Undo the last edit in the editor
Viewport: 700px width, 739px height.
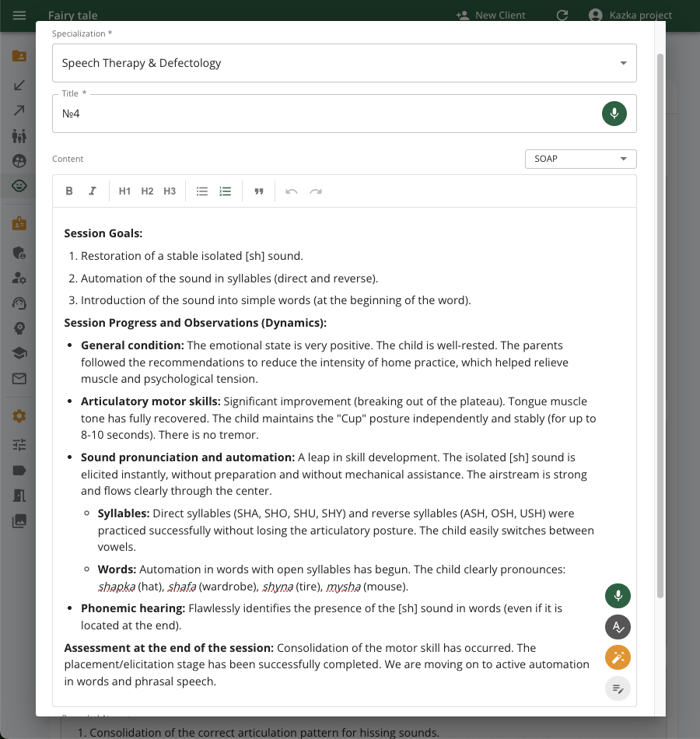(291, 191)
